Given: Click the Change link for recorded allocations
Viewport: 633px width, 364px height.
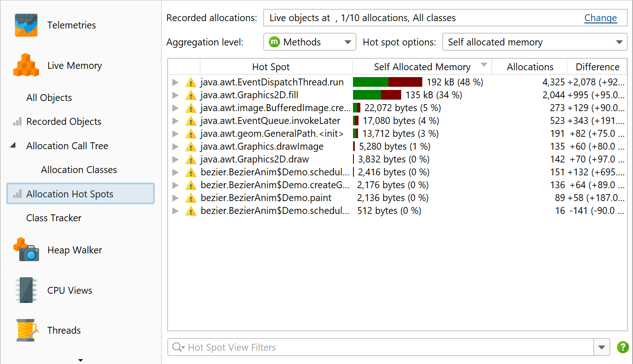Looking at the screenshot, I should coord(600,18).
